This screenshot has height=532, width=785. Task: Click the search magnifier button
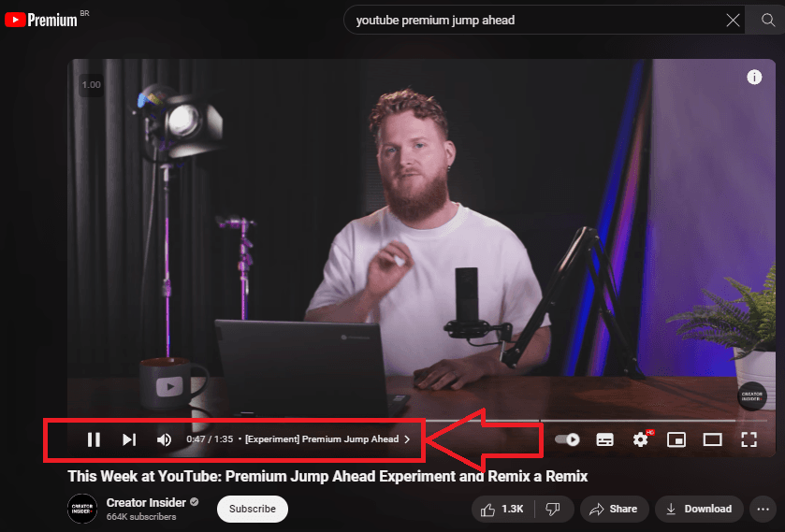pos(768,21)
